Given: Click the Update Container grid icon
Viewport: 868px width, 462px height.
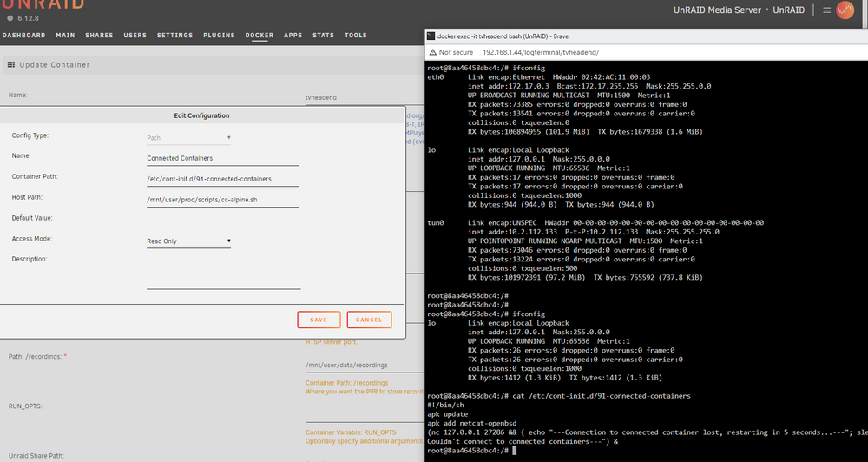Looking at the screenshot, I should pyautogui.click(x=11, y=65).
